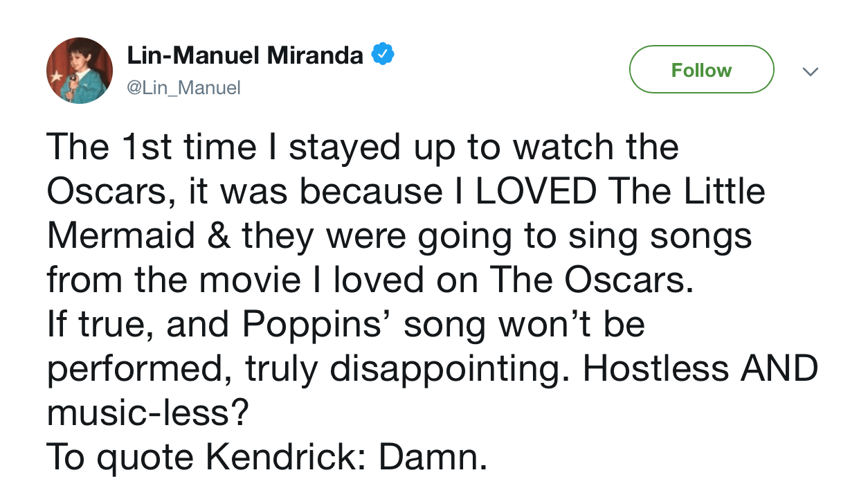Click the ampersand symbol in the tweet
Viewport: 868px width, 504px height.
tap(219, 236)
